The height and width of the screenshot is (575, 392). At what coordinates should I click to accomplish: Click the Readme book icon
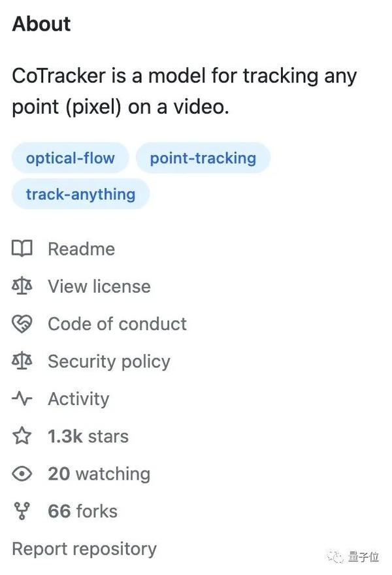point(22,249)
